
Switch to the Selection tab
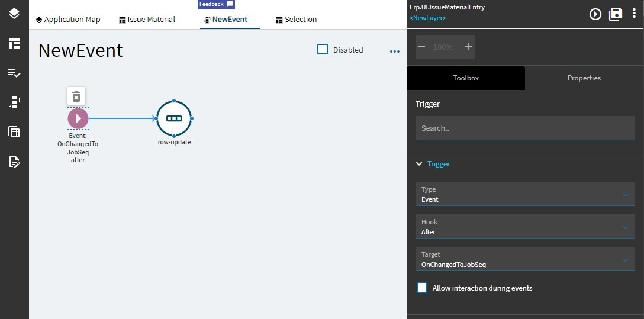coord(296,20)
